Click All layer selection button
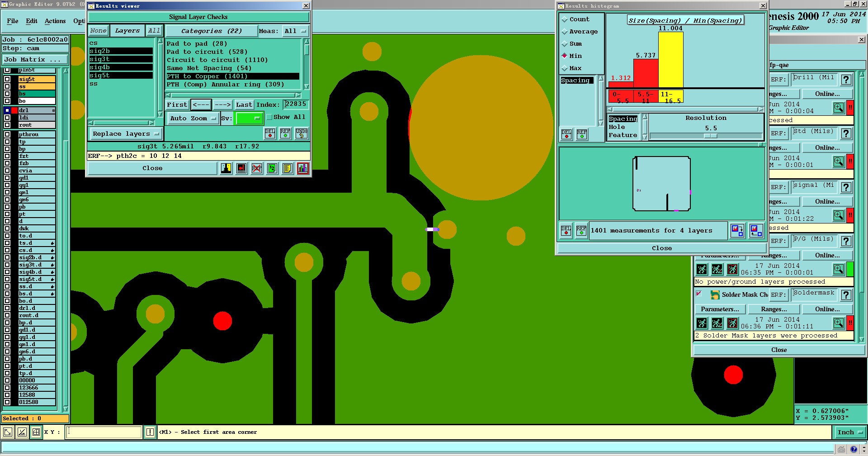 click(x=154, y=31)
